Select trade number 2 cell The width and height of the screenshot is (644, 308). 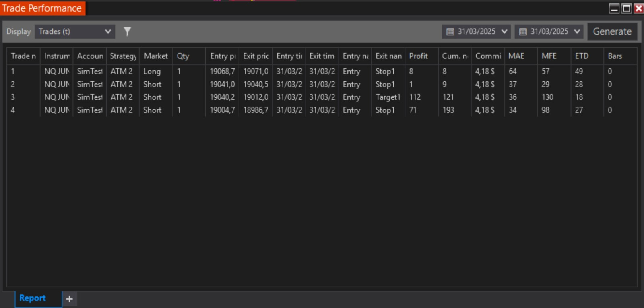point(23,84)
